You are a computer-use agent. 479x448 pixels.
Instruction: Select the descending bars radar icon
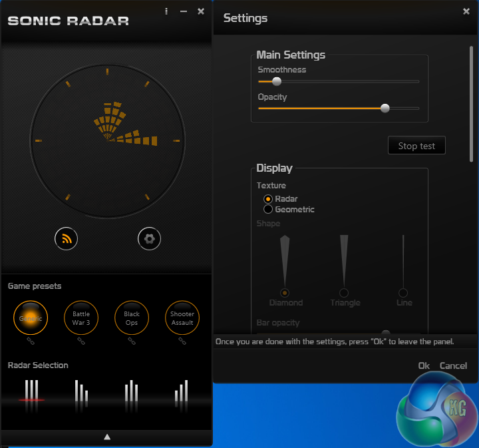pos(81,391)
